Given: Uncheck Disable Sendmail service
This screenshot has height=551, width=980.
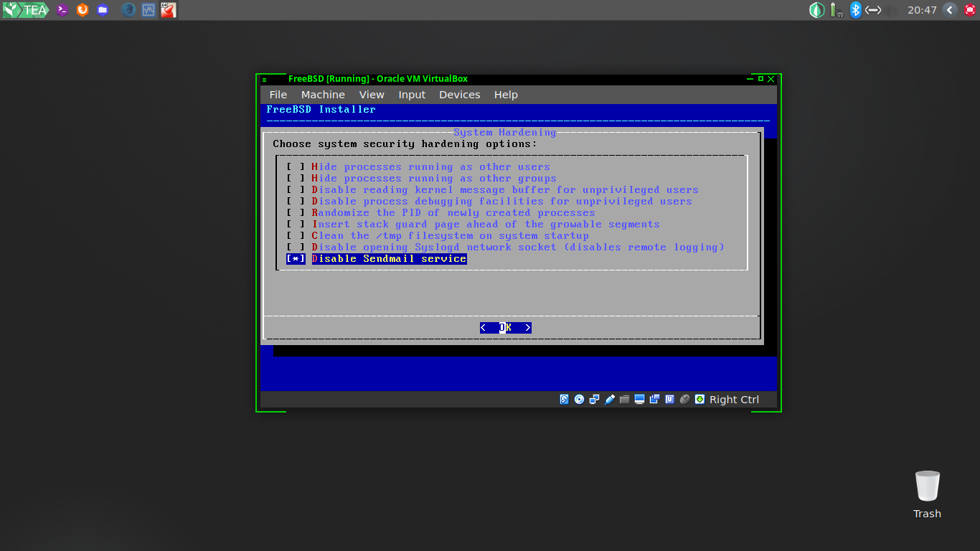Looking at the screenshot, I should 377,259.
